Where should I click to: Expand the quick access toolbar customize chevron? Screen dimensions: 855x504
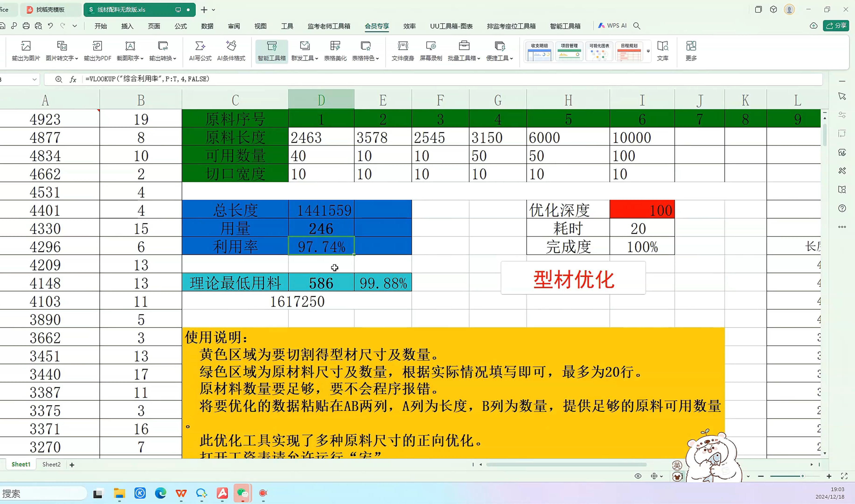point(75,26)
